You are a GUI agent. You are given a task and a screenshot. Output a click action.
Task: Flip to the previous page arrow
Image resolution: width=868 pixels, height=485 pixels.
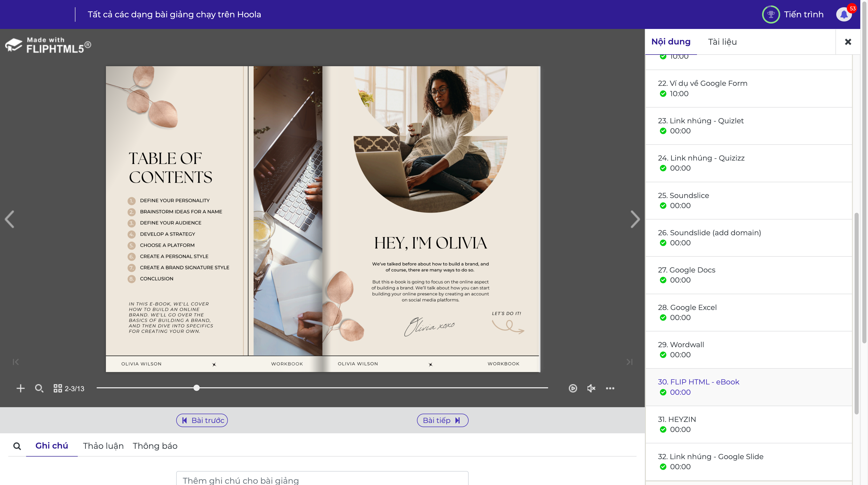[10, 219]
